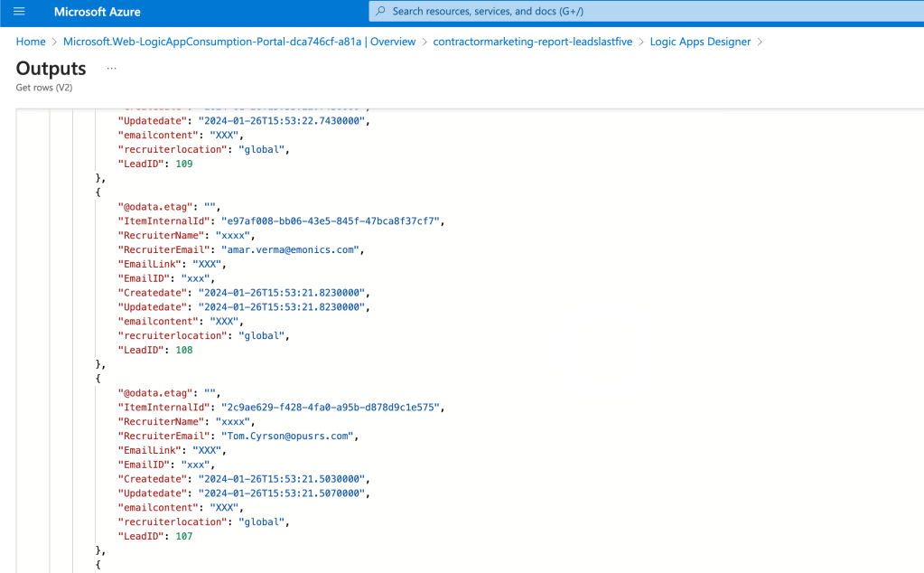
Task: Open contractormarketing-report-leadslastfive breadcrumb
Action: (533, 42)
